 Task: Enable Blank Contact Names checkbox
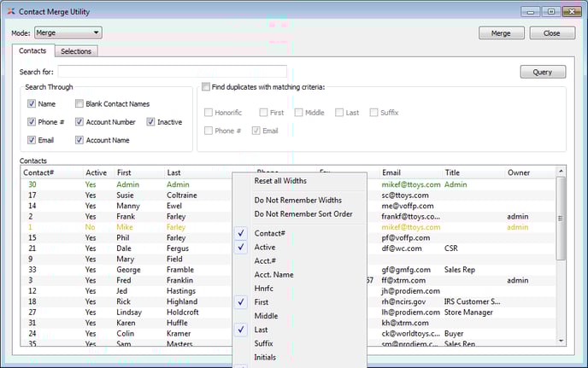tap(79, 103)
